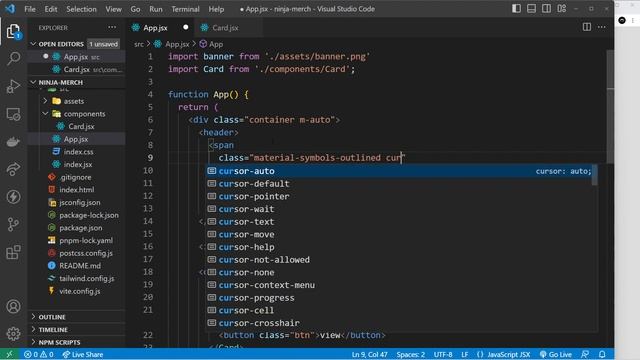Open the Manage gear icon

13,333
